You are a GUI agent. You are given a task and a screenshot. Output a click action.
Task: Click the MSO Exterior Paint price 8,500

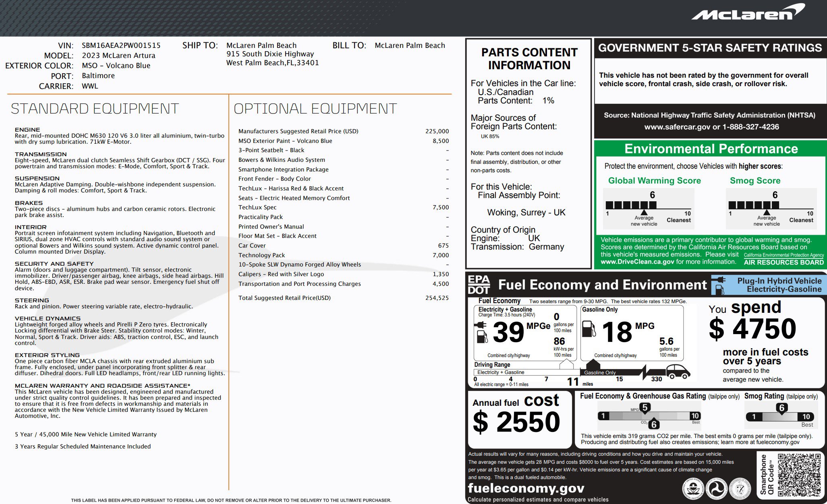[441, 141]
